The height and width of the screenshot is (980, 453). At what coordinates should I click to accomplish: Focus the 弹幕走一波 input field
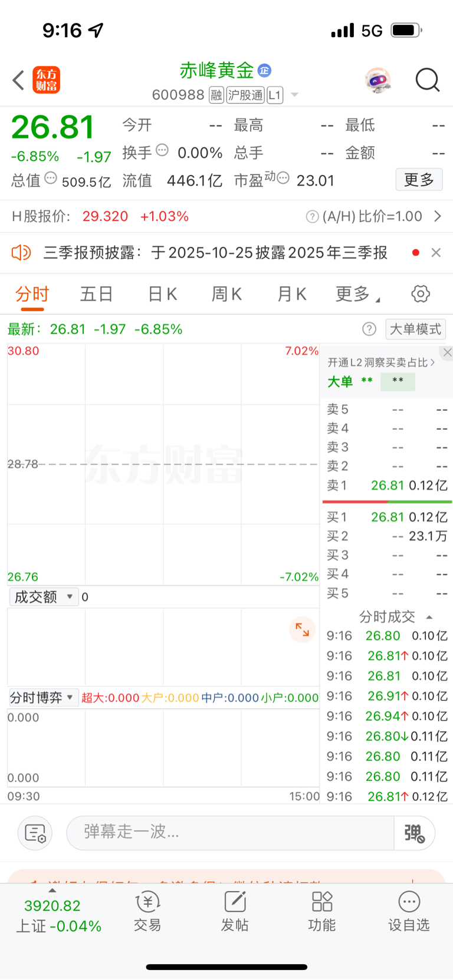(x=230, y=833)
